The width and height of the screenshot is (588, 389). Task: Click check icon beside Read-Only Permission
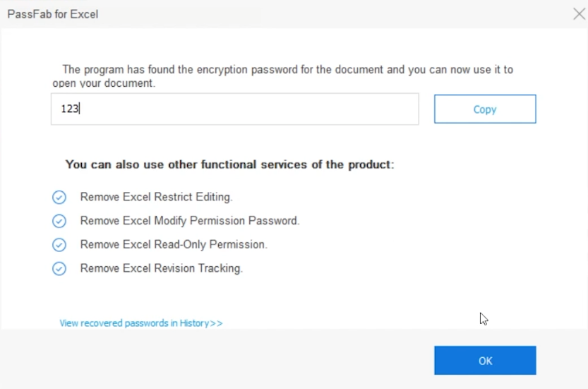[x=59, y=245]
